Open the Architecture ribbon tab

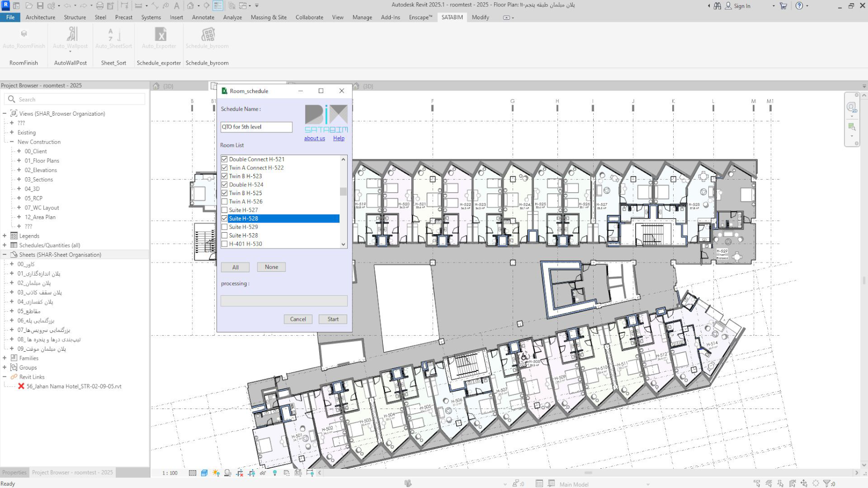pos(41,17)
